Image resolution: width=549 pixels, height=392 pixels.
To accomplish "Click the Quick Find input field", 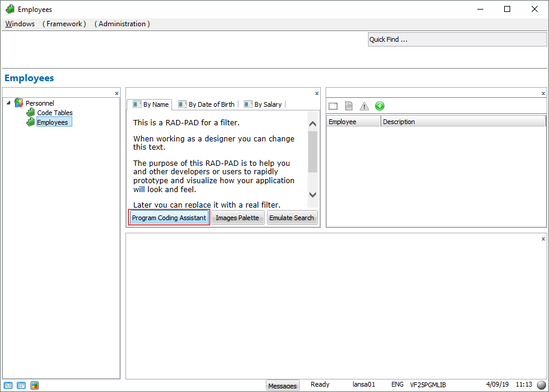I will coord(457,39).
